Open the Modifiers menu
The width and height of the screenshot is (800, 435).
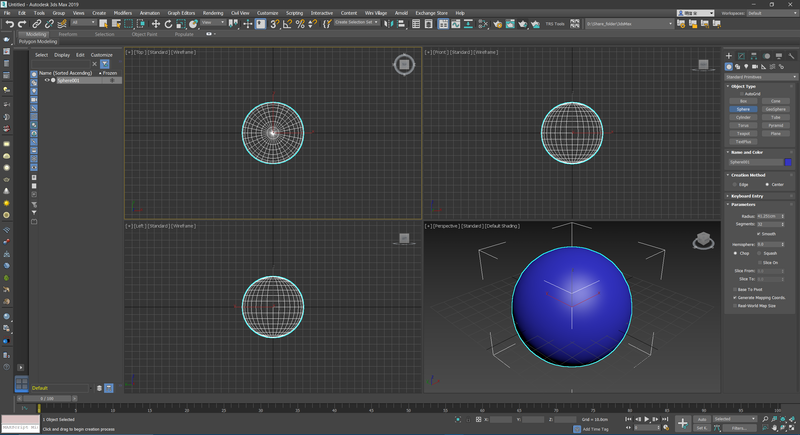click(123, 13)
